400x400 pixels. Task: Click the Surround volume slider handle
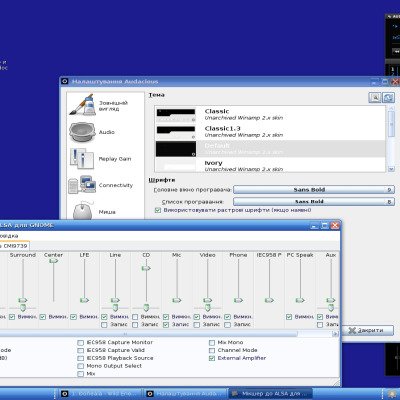(x=23, y=300)
